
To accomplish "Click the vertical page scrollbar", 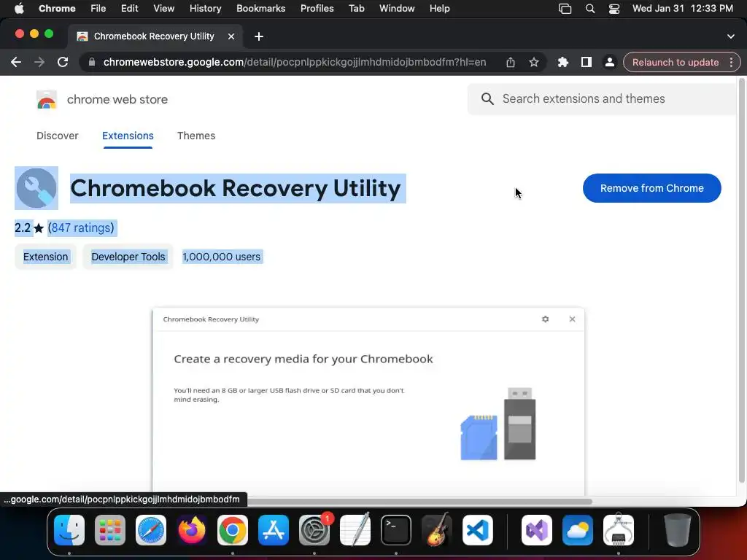I will pyautogui.click(x=741, y=281).
